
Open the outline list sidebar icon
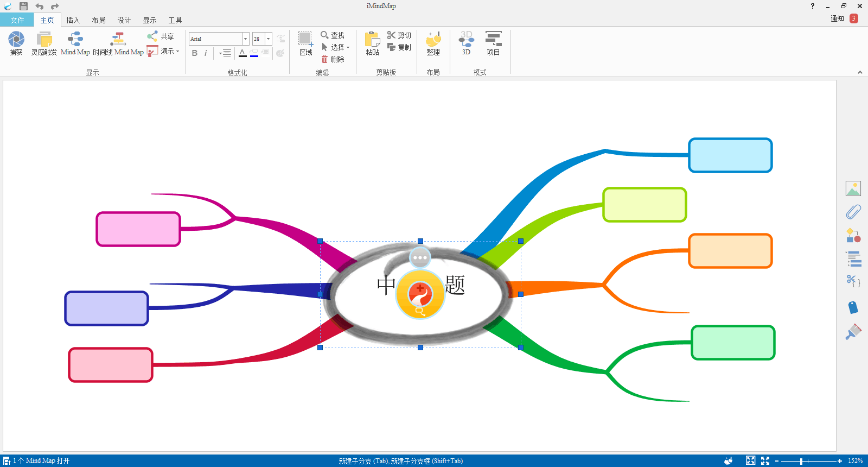pyautogui.click(x=853, y=258)
